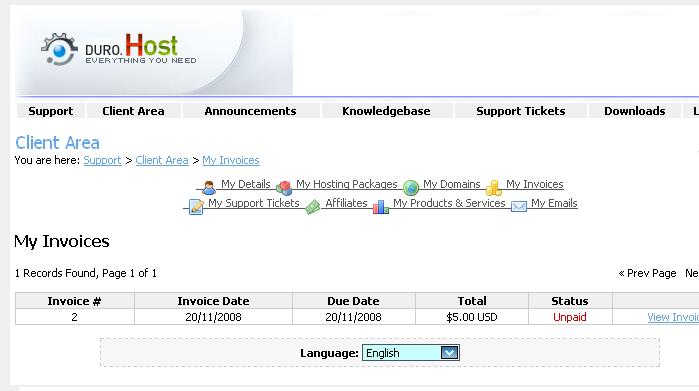Click the DuroHost gear logo

coord(59,49)
